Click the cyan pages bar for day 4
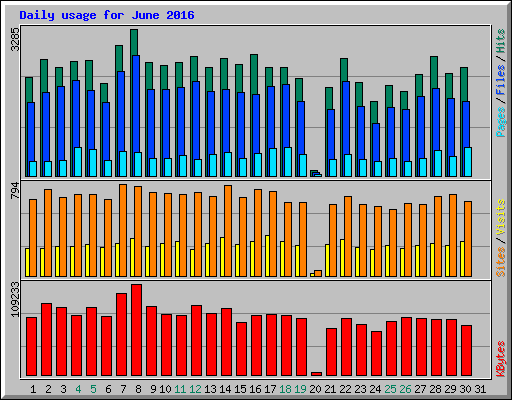The image size is (512, 400). point(78,162)
